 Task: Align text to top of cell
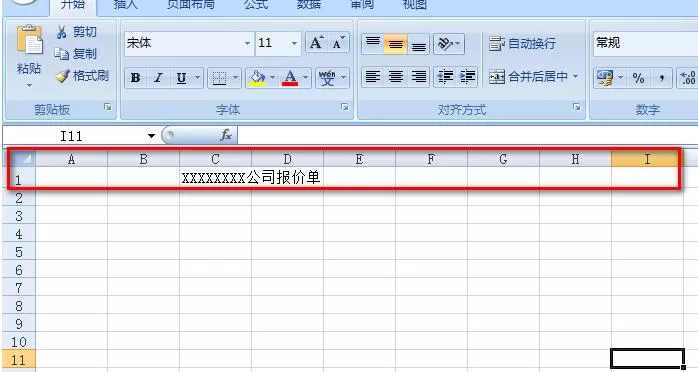[373, 44]
